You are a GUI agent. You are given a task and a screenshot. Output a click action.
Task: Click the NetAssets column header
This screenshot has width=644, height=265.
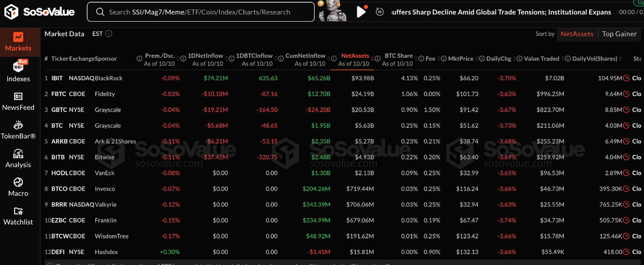point(355,56)
